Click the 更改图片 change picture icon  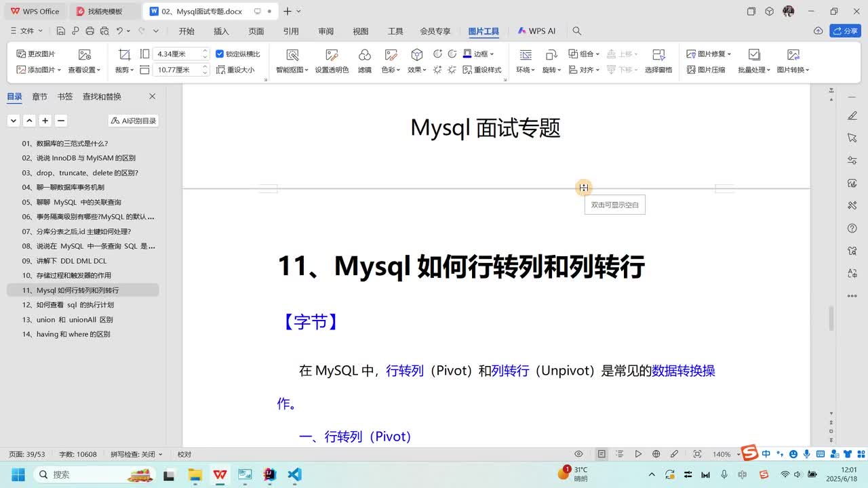point(21,54)
